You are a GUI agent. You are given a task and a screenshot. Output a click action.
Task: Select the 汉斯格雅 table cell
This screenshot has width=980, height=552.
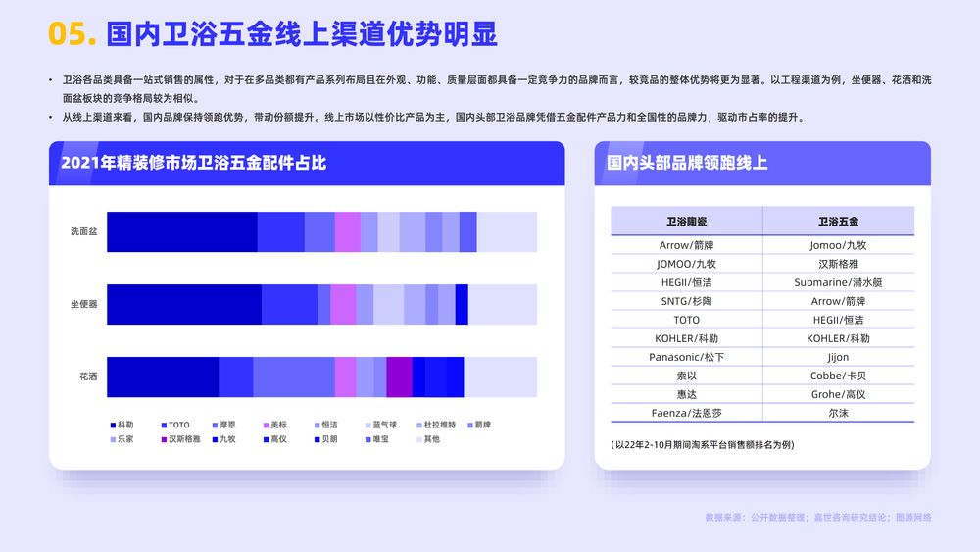[838, 264]
